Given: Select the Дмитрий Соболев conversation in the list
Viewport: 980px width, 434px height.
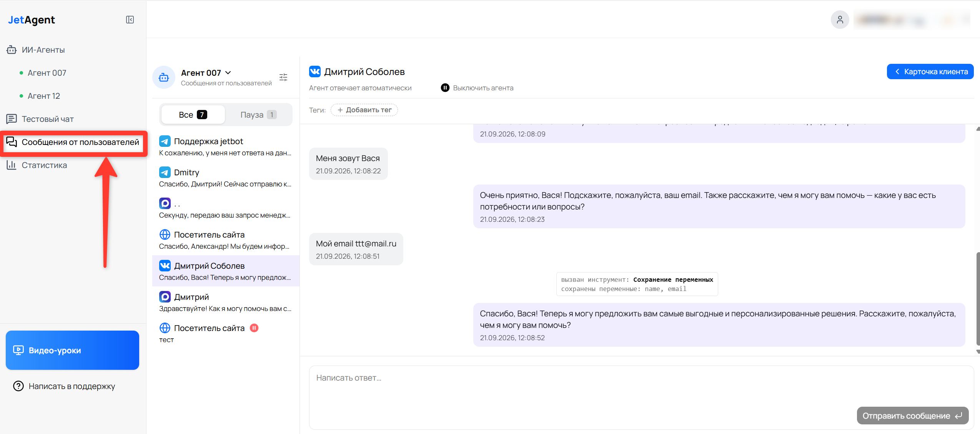Looking at the screenshot, I should click(226, 271).
